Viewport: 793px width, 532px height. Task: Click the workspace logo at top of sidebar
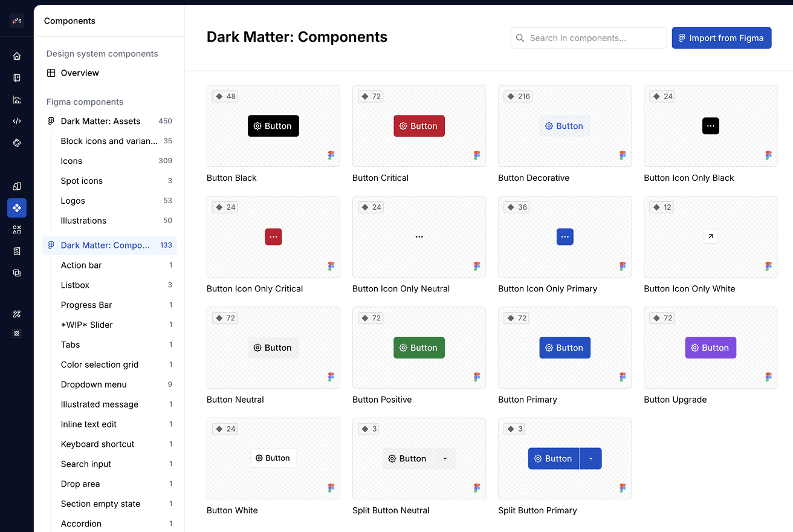[x=17, y=21]
